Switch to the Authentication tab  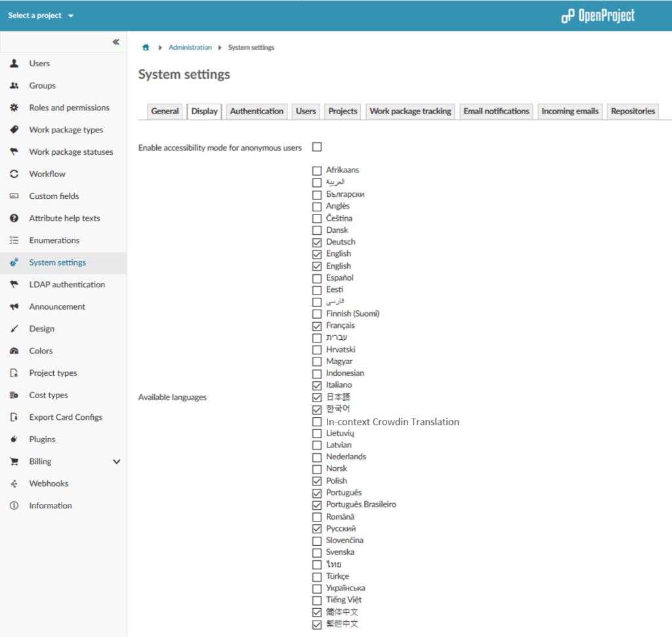click(x=257, y=111)
